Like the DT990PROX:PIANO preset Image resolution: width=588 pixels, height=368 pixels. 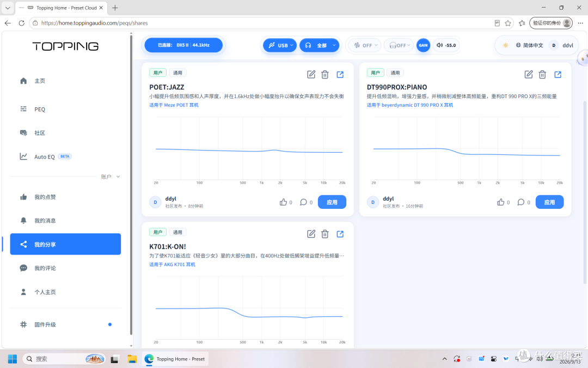click(501, 202)
